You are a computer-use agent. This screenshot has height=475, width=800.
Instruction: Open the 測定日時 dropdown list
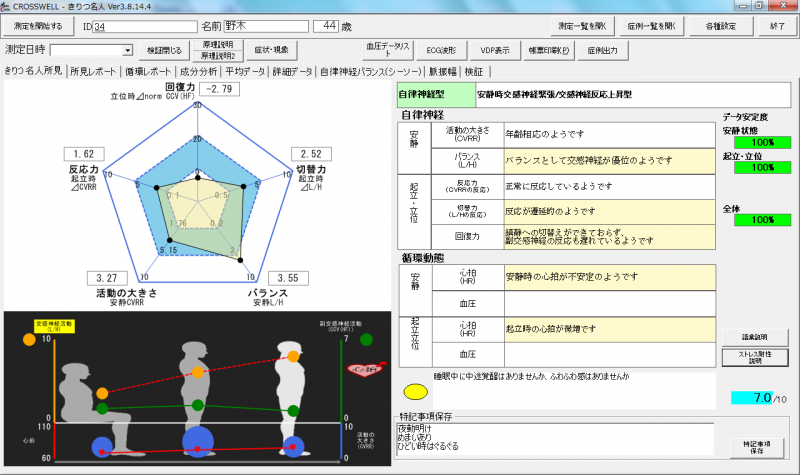[x=127, y=49]
